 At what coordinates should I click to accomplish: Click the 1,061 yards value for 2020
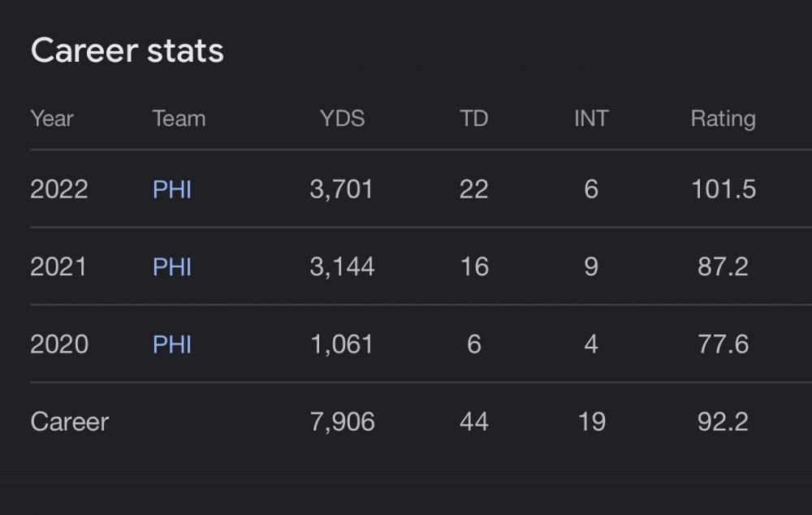tap(342, 344)
